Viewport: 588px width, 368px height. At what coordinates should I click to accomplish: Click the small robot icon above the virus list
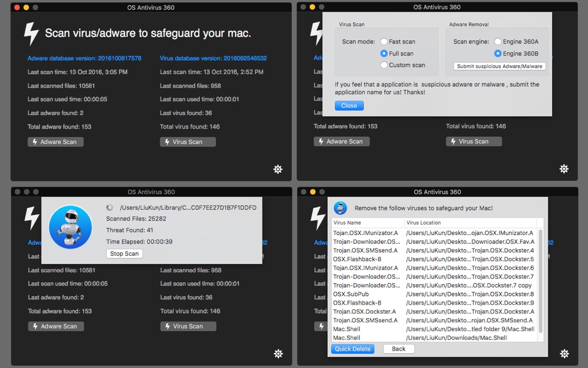coord(341,208)
